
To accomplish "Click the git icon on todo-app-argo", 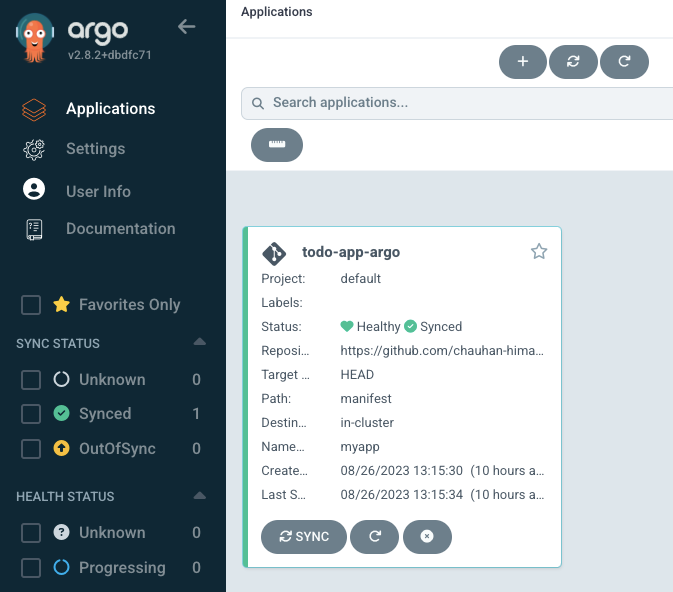I will pos(274,254).
